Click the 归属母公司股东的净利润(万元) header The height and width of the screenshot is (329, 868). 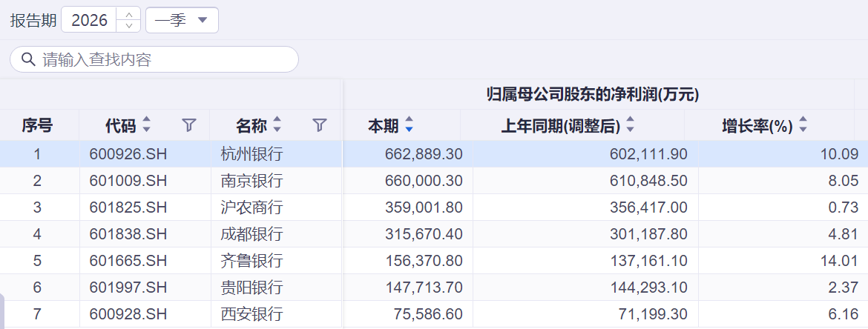(593, 94)
